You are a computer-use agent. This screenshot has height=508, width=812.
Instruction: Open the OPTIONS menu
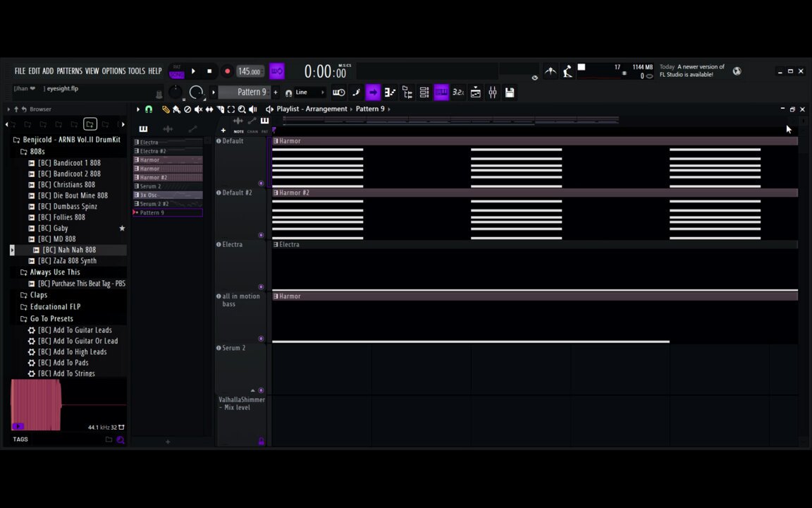(x=113, y=71)
